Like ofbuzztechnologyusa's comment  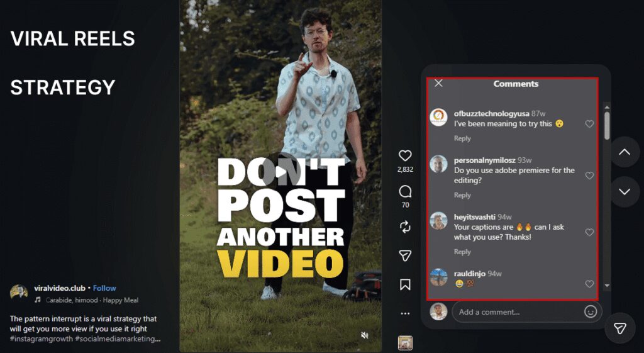(x=589, y=124)
